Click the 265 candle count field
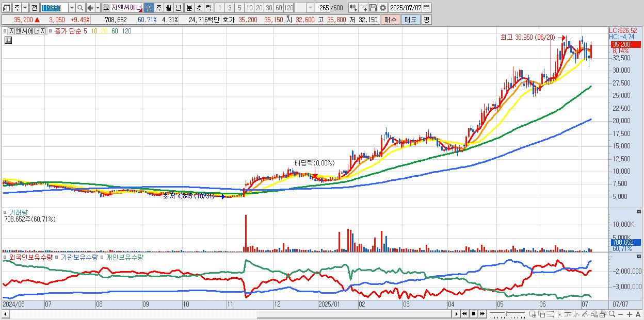644x320 pixels. point(323,8)
